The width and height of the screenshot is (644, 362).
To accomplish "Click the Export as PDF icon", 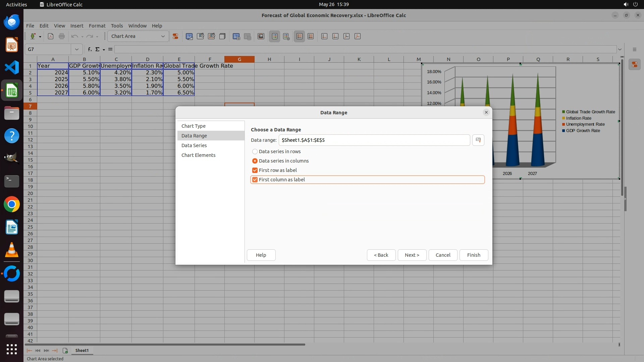I will [51, 36].
